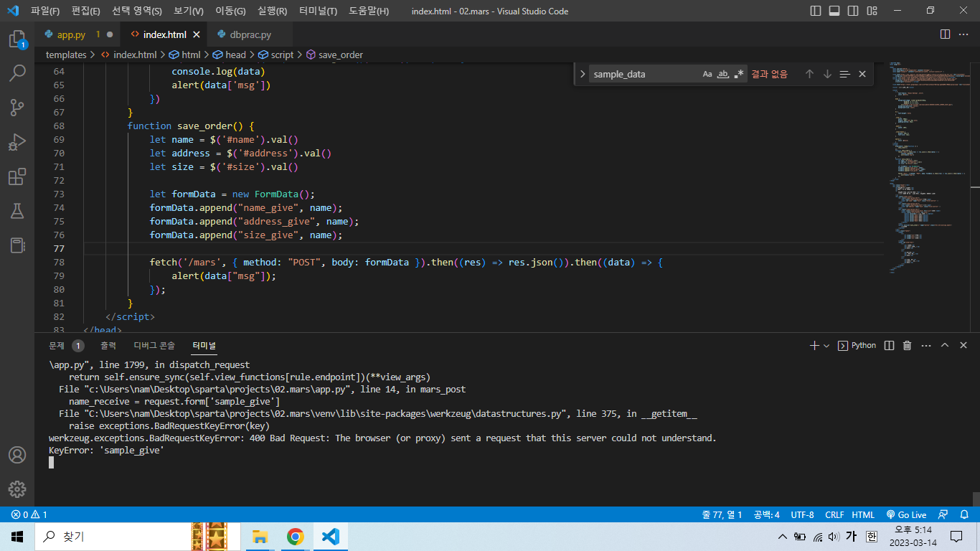980x551 pixels.
Task: Go to the next find match arrow
Action: (x=827, y=74)
